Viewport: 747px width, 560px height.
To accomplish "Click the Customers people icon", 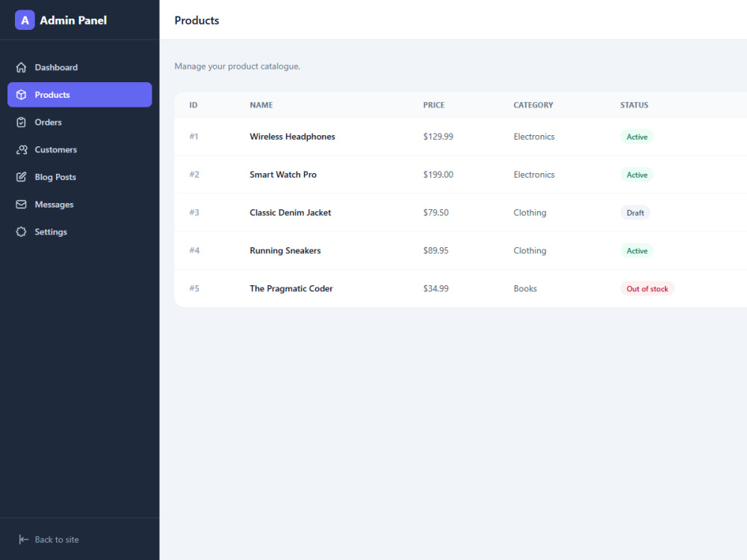I will click(x=21, y=149).
